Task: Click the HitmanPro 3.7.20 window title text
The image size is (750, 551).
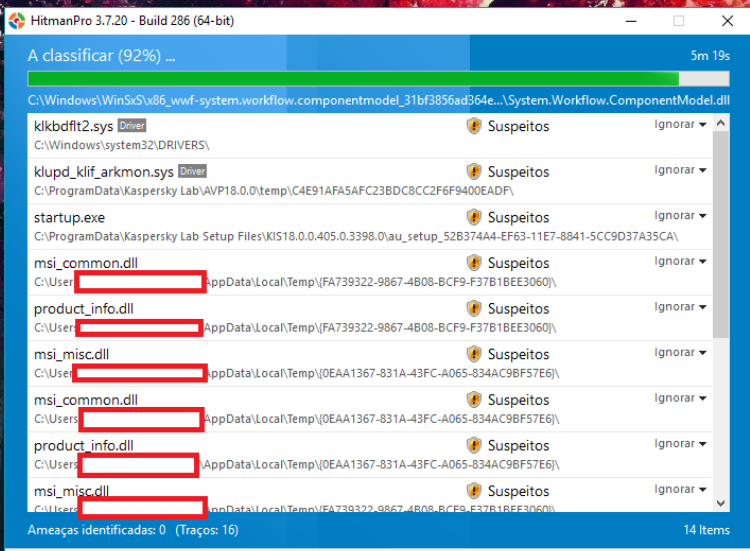Action: tap(132, 21)
